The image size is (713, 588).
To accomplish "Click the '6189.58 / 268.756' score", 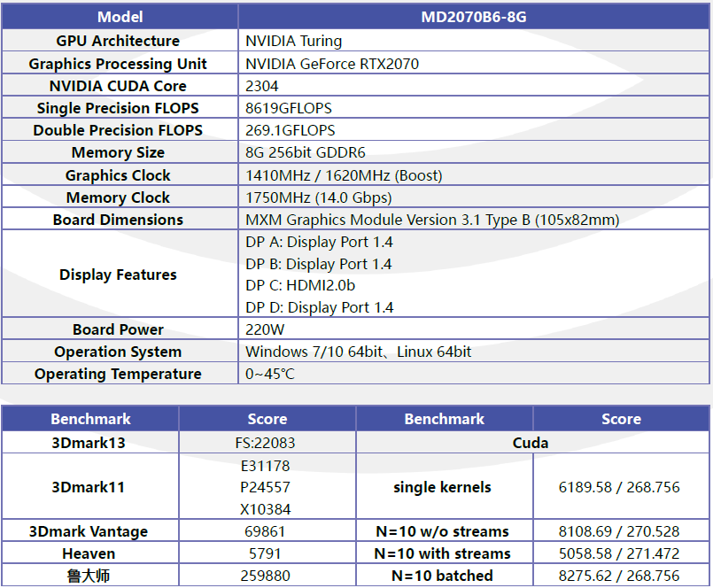I will point(619,488).
